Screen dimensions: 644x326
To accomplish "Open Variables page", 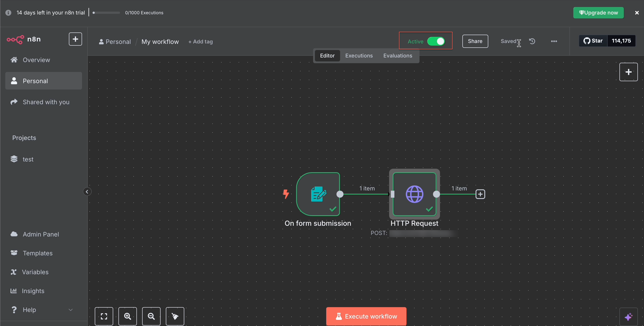I will coord(43,272).
